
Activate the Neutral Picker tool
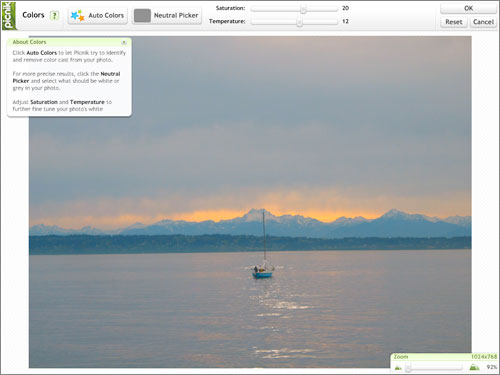(167, 16)
